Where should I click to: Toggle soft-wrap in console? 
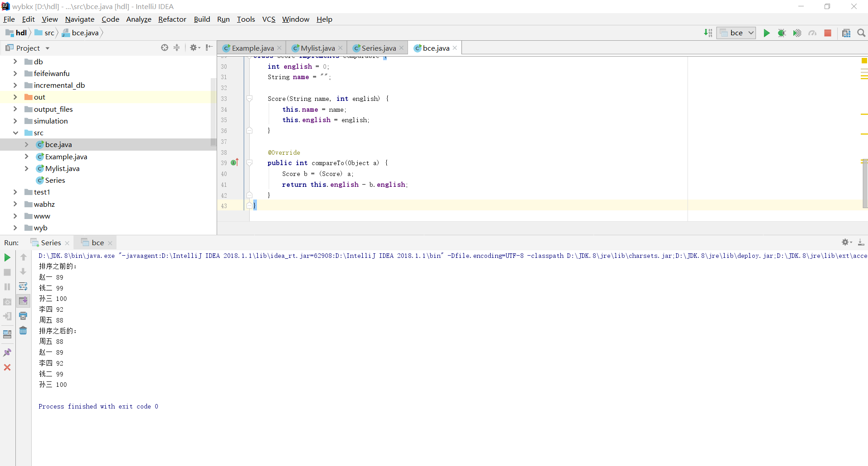tap(23, 286)
